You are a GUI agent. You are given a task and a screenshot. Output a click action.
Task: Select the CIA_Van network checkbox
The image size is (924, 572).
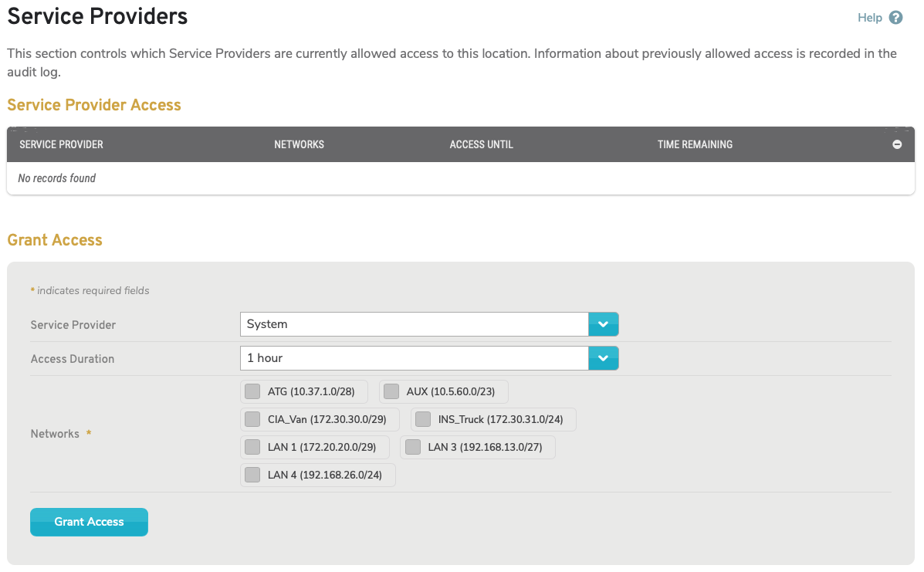(x=252, y=419)
